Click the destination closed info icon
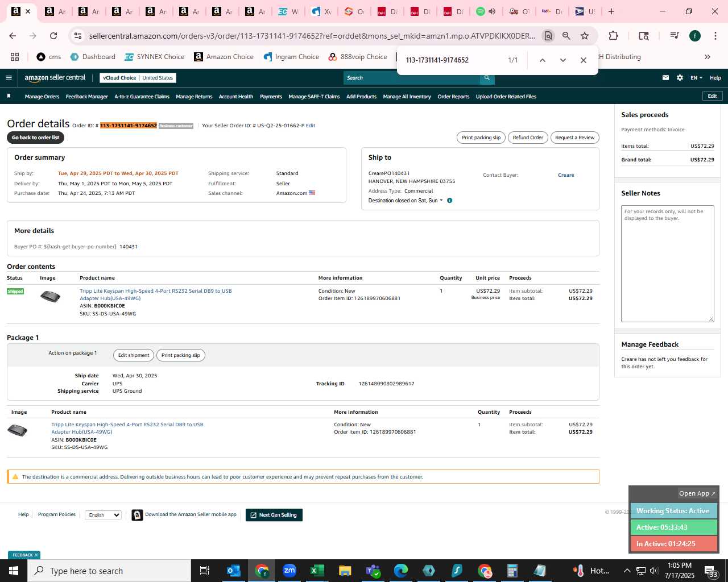Screen dimensions: 728x582 click(449, 201)
